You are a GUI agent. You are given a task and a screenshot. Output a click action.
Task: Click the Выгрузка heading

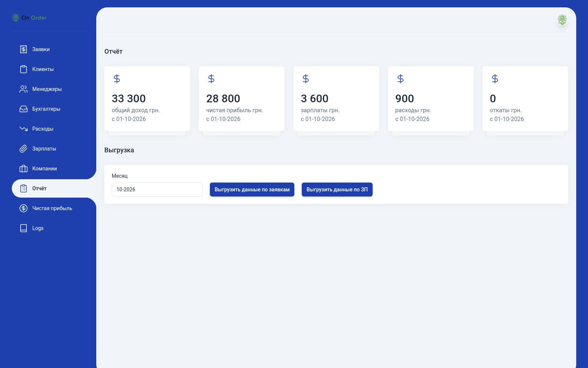(119, 150)
